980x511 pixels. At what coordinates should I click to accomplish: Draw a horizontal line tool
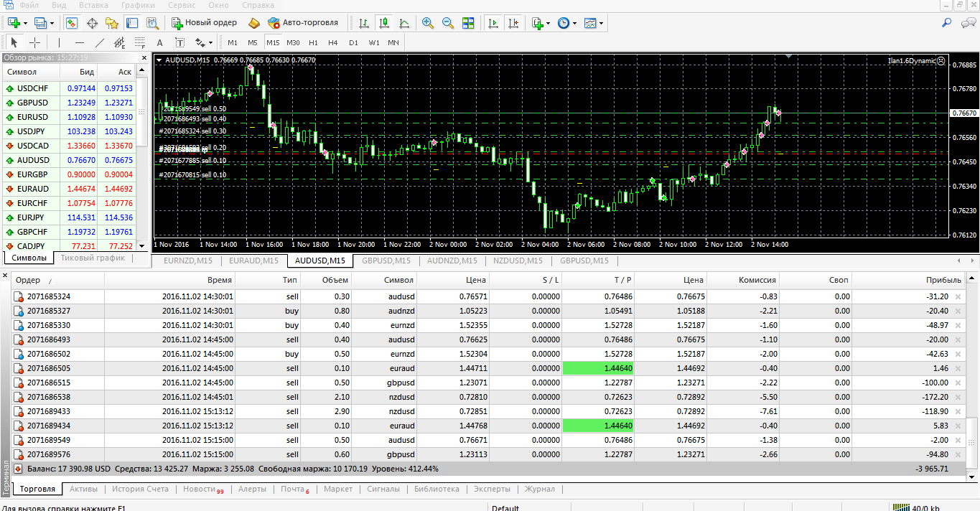(x=80, y=42)
